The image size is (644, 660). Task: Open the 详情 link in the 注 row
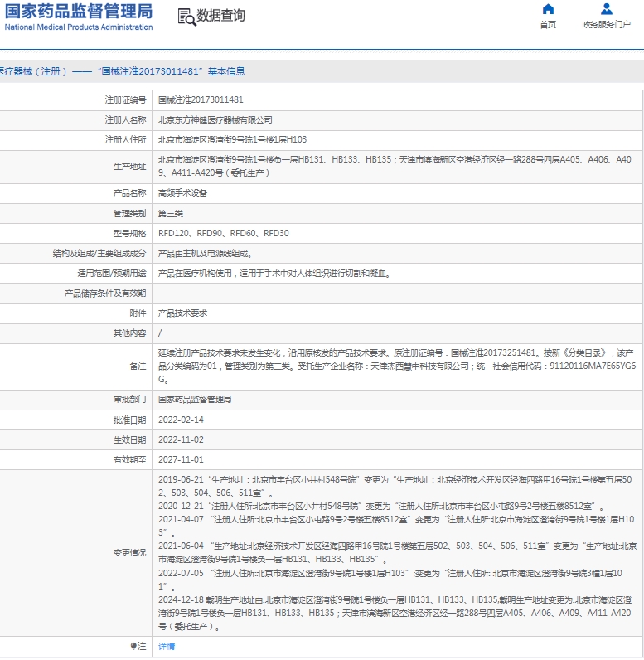pos(167,646)
